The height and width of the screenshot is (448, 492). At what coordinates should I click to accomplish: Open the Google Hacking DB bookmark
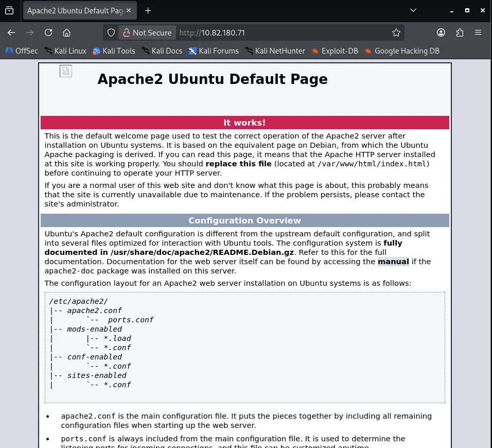(402, 50)
